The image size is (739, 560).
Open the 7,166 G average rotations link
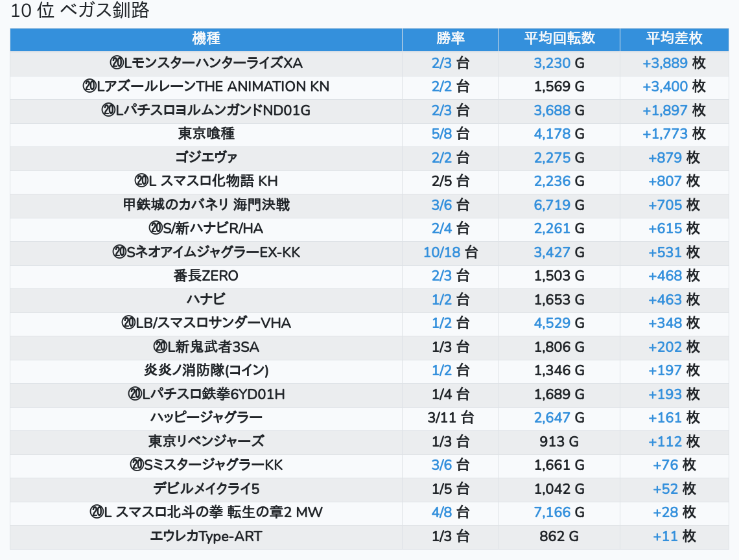click(552, 513)
